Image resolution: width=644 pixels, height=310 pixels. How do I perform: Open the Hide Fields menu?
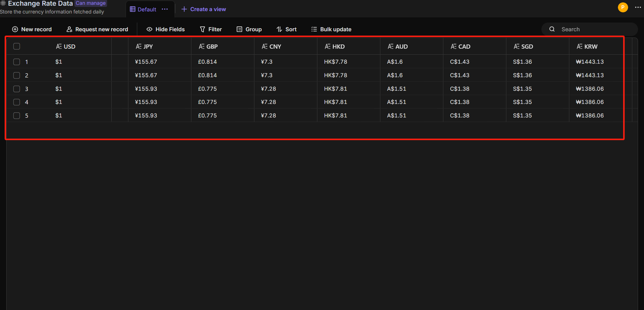pos(166,29)
